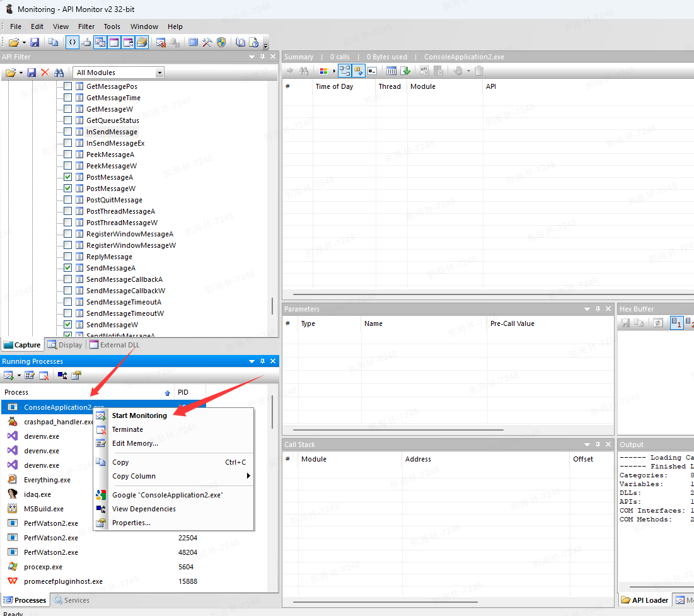Click the terminate process icon in Running Processes toolbar
This screenshot has width=694, height=616.
(x=44, y=376)
